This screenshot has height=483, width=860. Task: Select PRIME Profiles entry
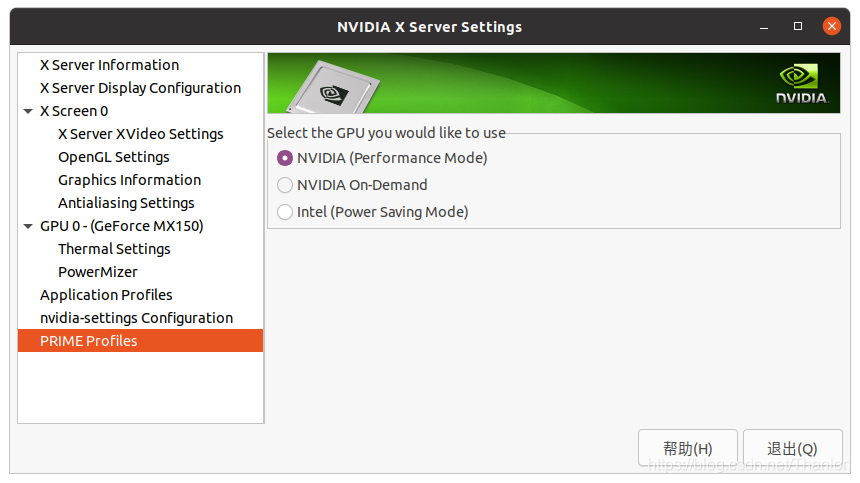tap(89, 341)
